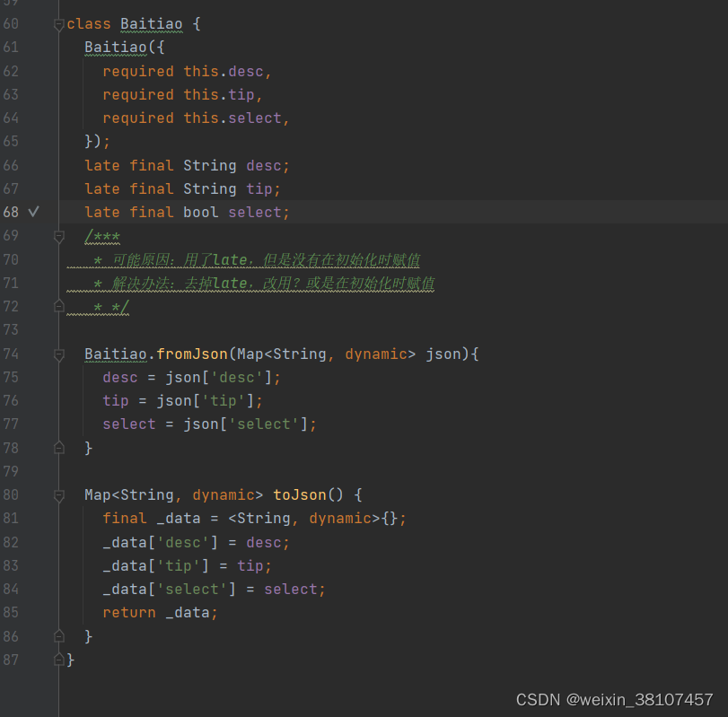The image size is (728, 717).
Task: Click _data['desc'] on line 82
Action: pyautogui.click(x=160, y=543)
